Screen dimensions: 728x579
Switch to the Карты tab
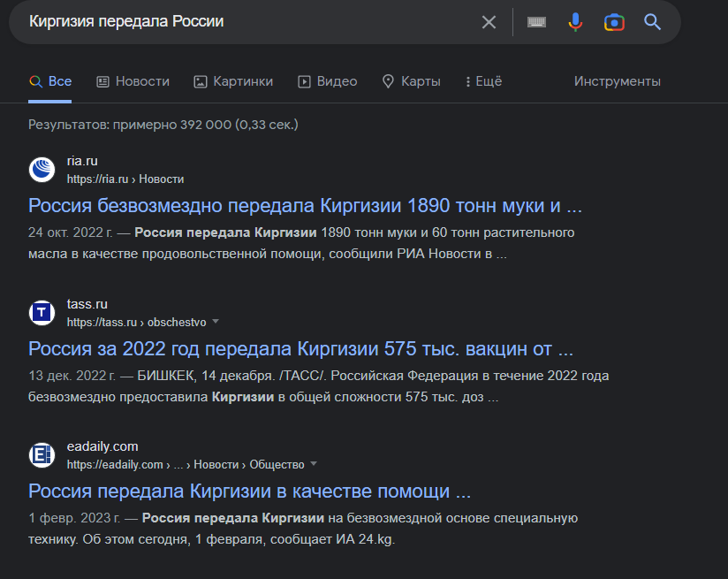tap(411, 81)
